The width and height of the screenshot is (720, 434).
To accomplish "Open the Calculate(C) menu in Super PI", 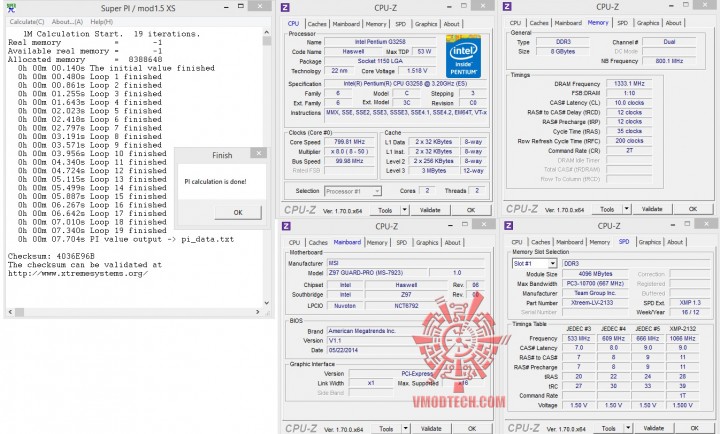I will click(27, 22).
